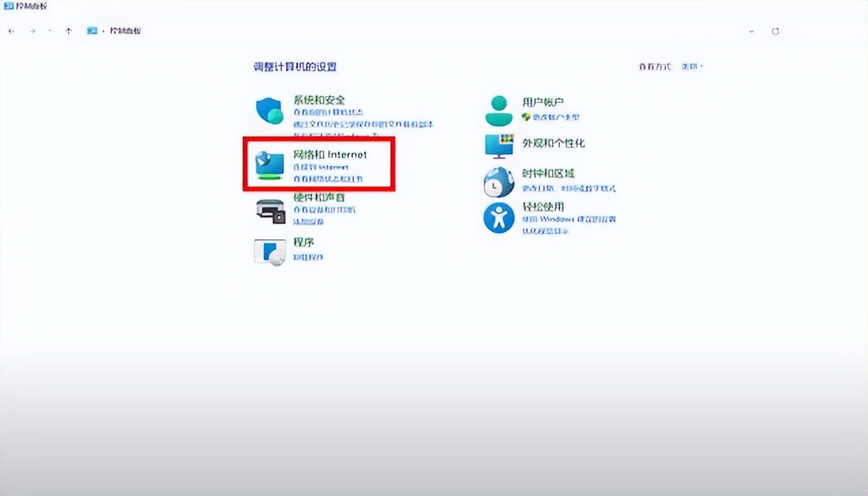Click the 用户帐户 user icon
The height and width of the screenshot is (496, 868).
point(498,109)
